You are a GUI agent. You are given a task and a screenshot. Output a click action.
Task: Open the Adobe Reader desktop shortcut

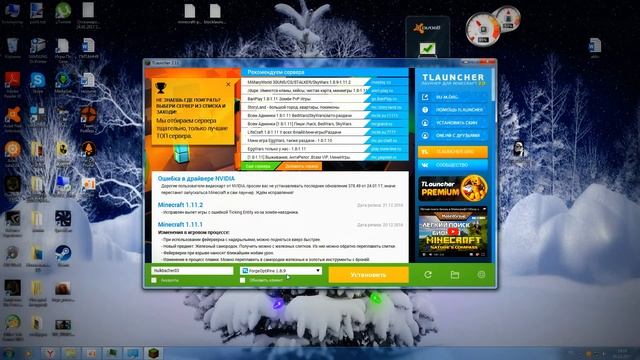click(12, 83)
